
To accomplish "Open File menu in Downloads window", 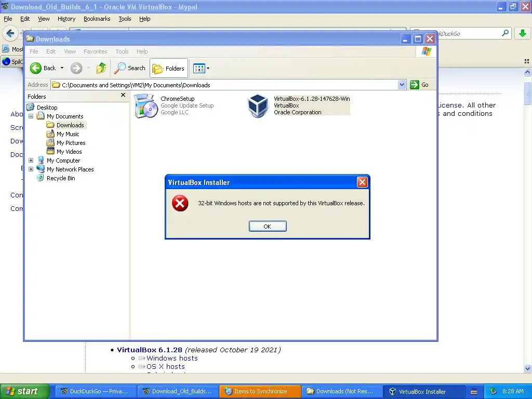I will coord(34,51).
